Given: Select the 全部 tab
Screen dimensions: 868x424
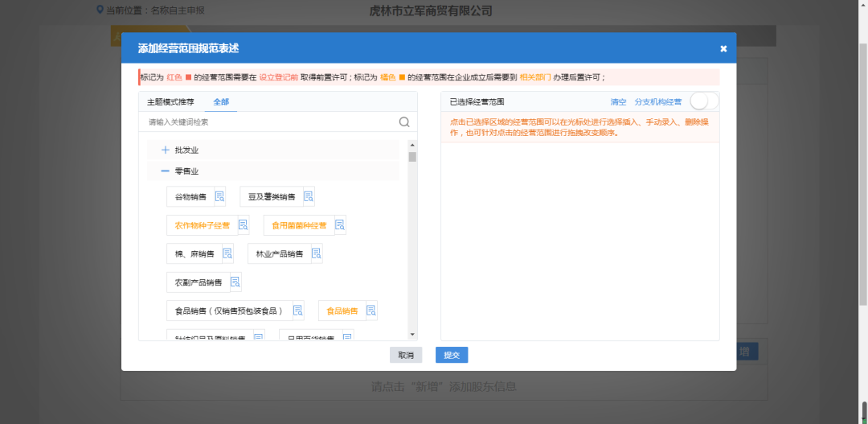Looking at the screenshot, I should [221, 102].
